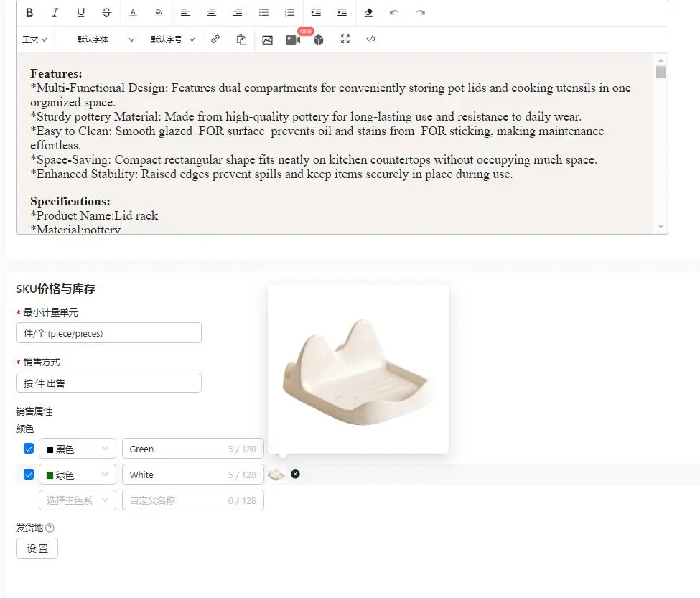Toggle bold formatting in the editor
The height and width of the screenshot is (598, 700).
[x=29, y=12]
